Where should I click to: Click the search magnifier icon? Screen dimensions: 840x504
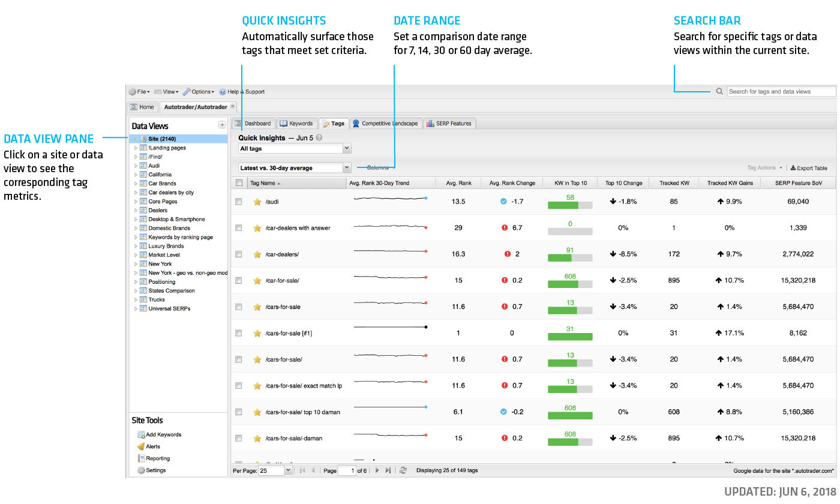click(719, 92)
